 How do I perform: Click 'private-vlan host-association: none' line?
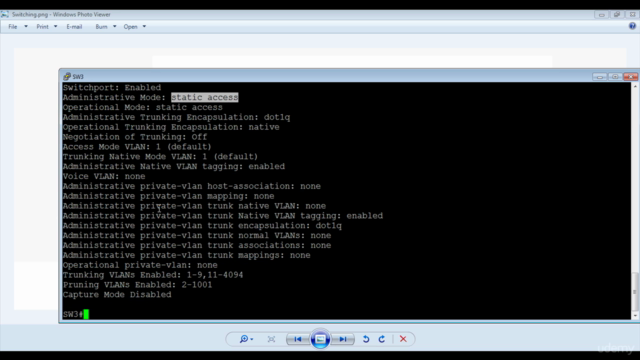coord(191,186)
